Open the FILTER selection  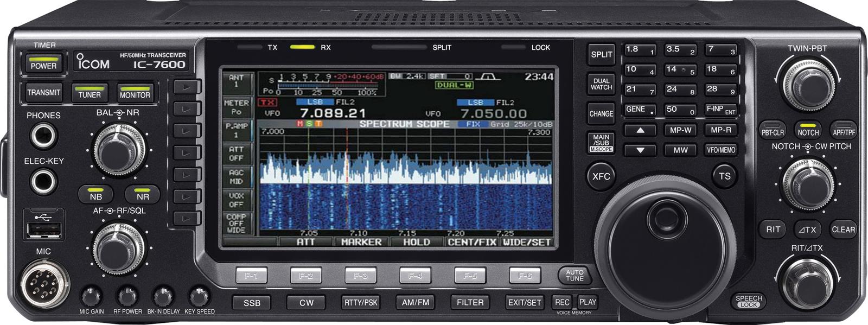(470, 303)
